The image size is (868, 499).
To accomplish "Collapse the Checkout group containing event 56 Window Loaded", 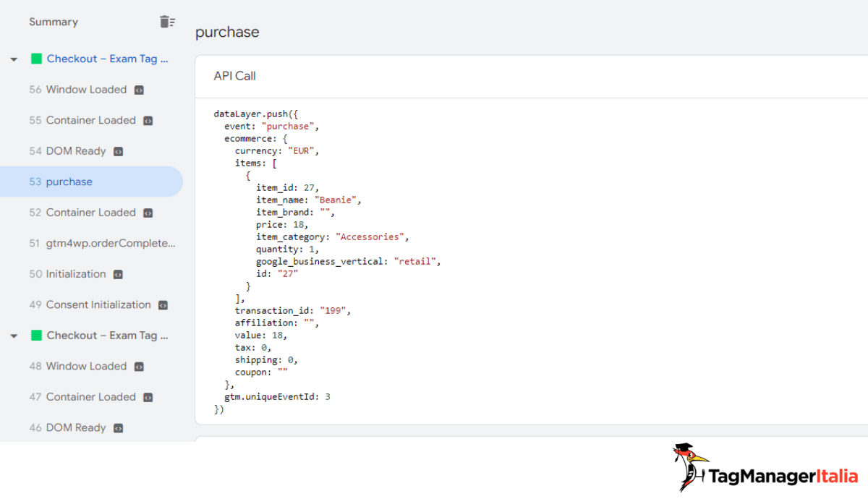I will [14, 59].
